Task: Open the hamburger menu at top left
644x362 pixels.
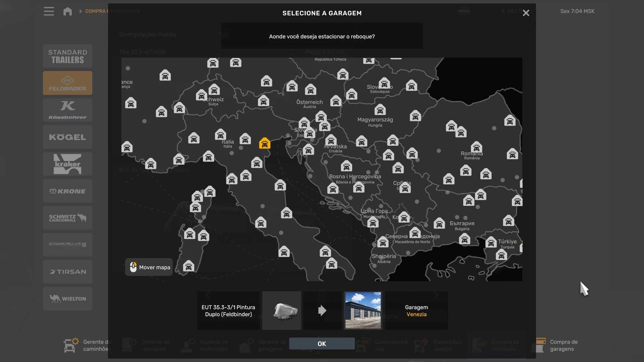Action: coord(49,11)
